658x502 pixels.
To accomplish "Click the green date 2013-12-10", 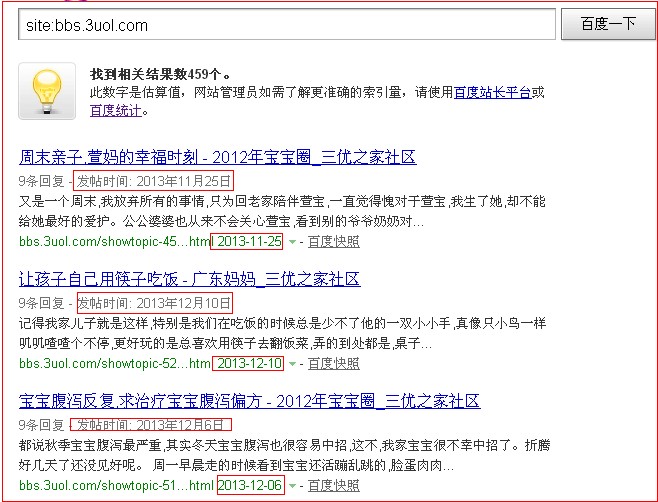I will 249,363.
